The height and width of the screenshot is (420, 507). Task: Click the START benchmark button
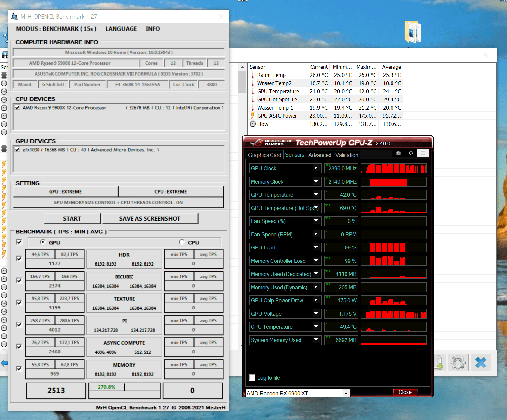tap(72, 218)
